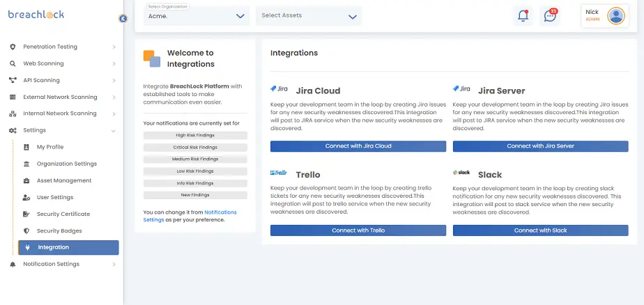Expand Web Scanning chevron
The height and width of the screenshot is (305, 644).
click(114, 64)
